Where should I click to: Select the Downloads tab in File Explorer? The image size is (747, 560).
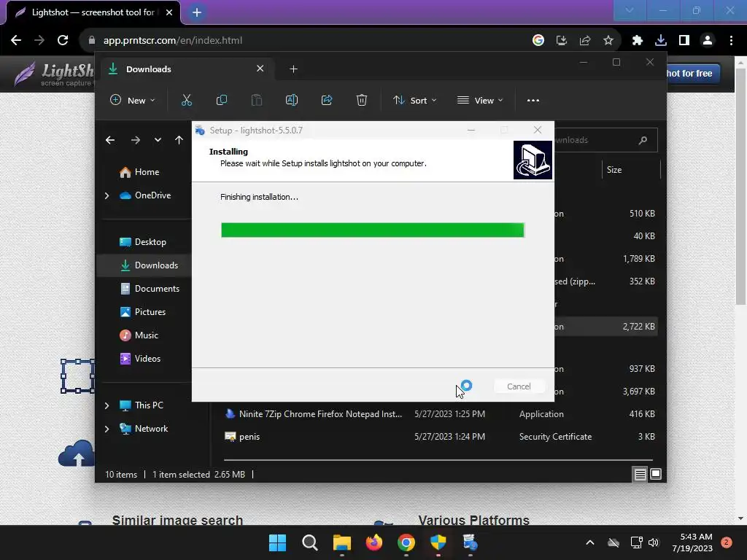click(186, 69)
